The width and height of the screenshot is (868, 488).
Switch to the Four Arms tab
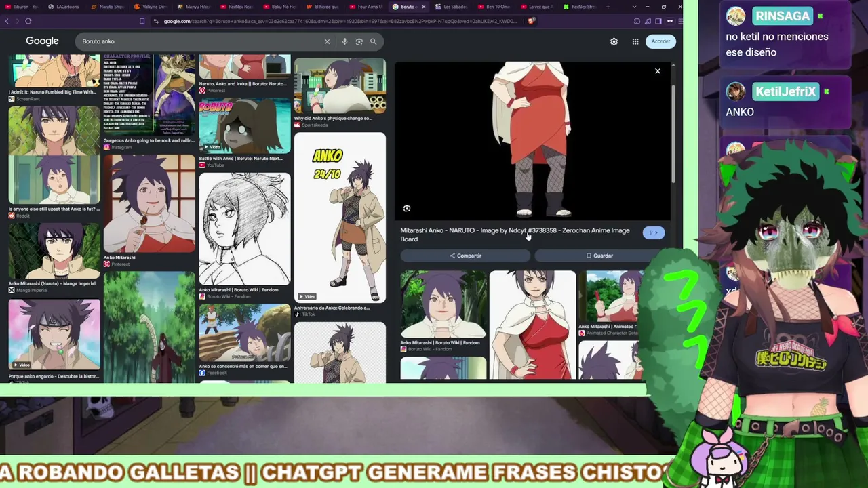tap(366, 7)
